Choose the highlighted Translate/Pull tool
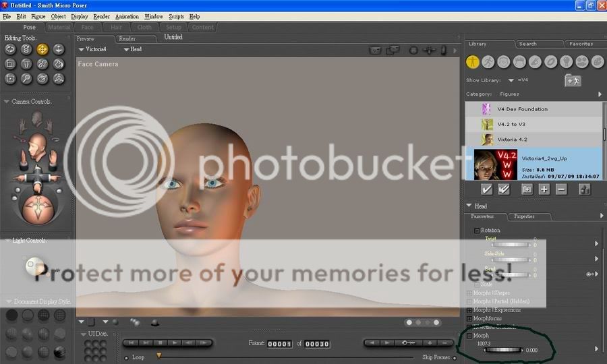607x364 pixels. (x=42, y=49)
